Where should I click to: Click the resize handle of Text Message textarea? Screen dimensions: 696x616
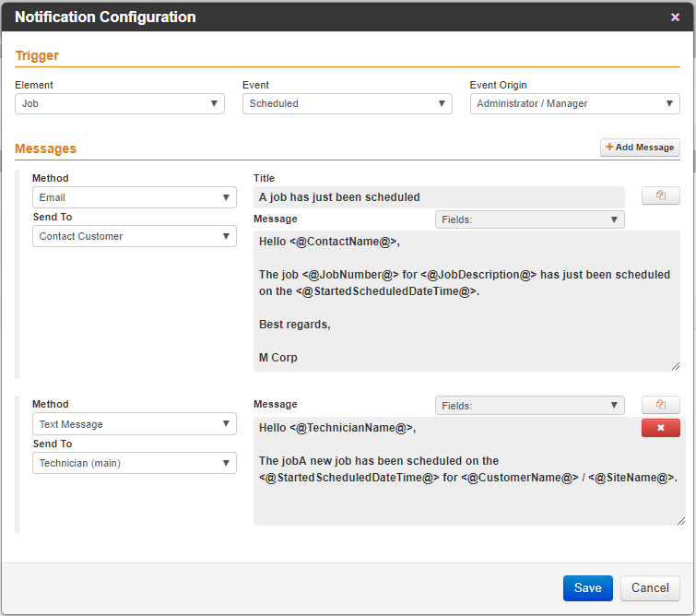pos(681,520)
